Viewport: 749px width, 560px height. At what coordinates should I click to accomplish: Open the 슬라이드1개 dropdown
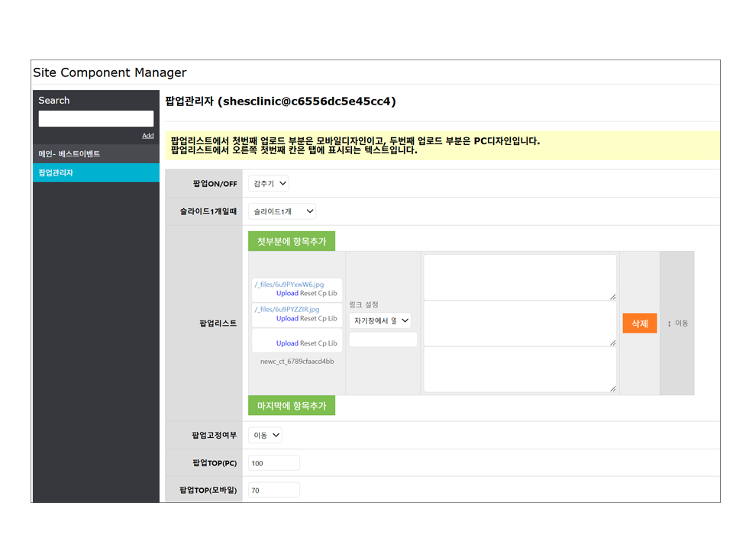282,211
